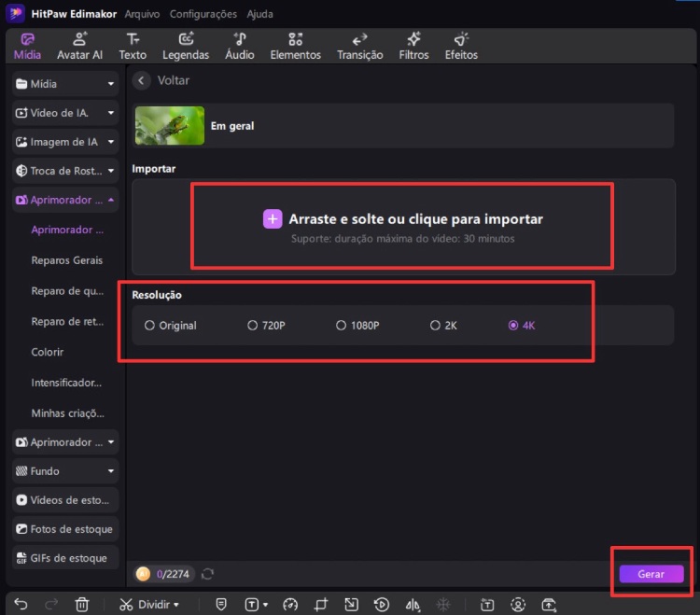Click the mirror flip icon
Viewport: 700px width, 615px height.
pos(412,604)
